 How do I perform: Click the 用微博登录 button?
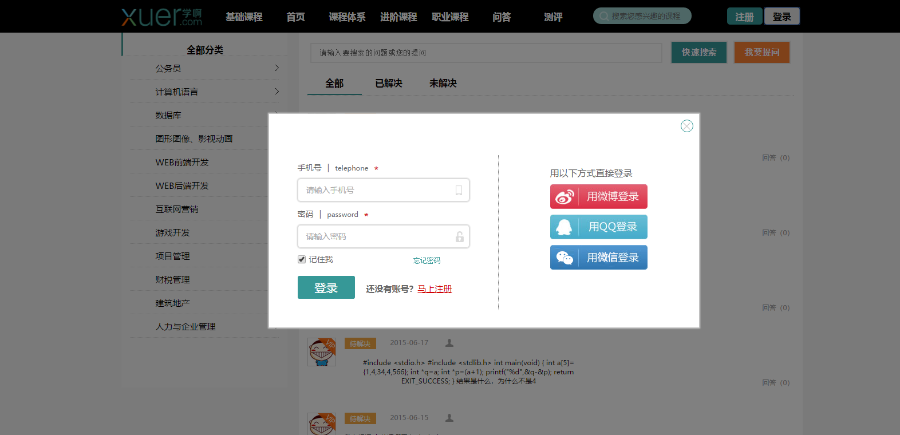click(x=599, y=196)
